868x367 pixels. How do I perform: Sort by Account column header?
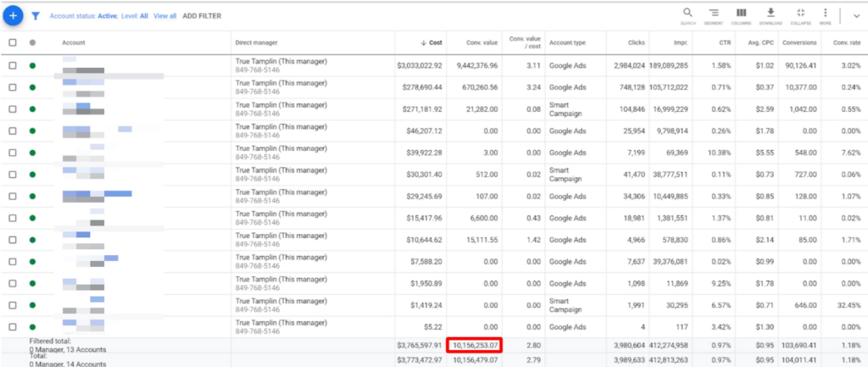pyautogui.click(x=74, y=42)
